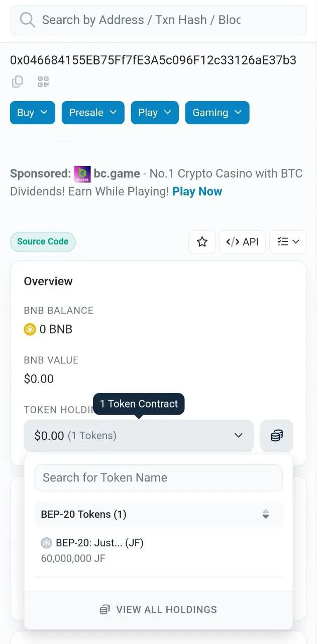The height and width of the screenshot is (644, 317).
Task: Click the BNB coin icon
Action: coord(30,330)
